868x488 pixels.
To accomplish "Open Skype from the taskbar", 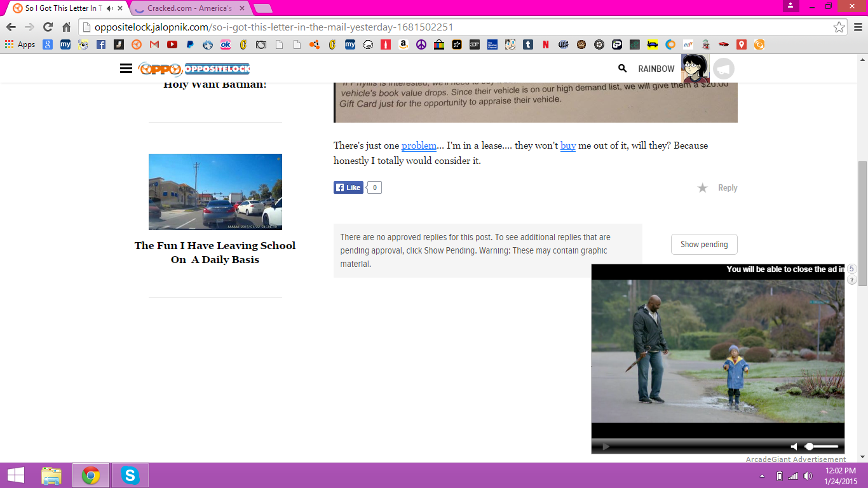I will [x=130, y=475].
